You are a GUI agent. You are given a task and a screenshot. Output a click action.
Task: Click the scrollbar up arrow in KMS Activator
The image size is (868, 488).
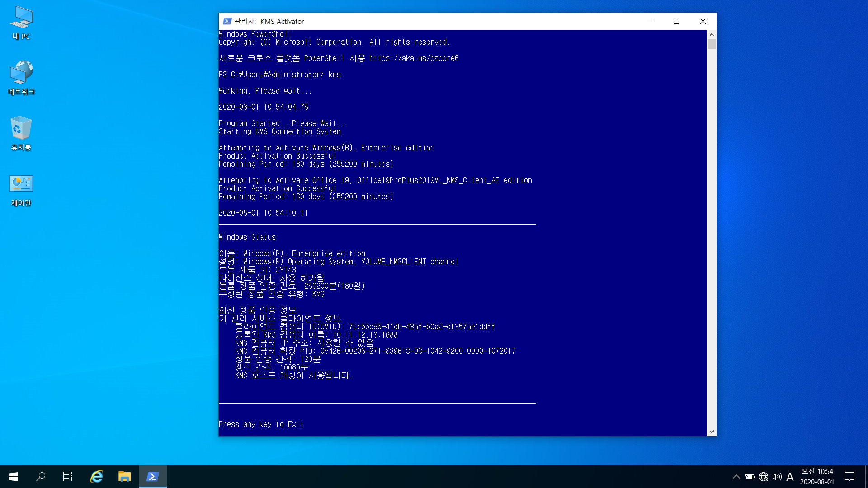[x=712, y=34]
